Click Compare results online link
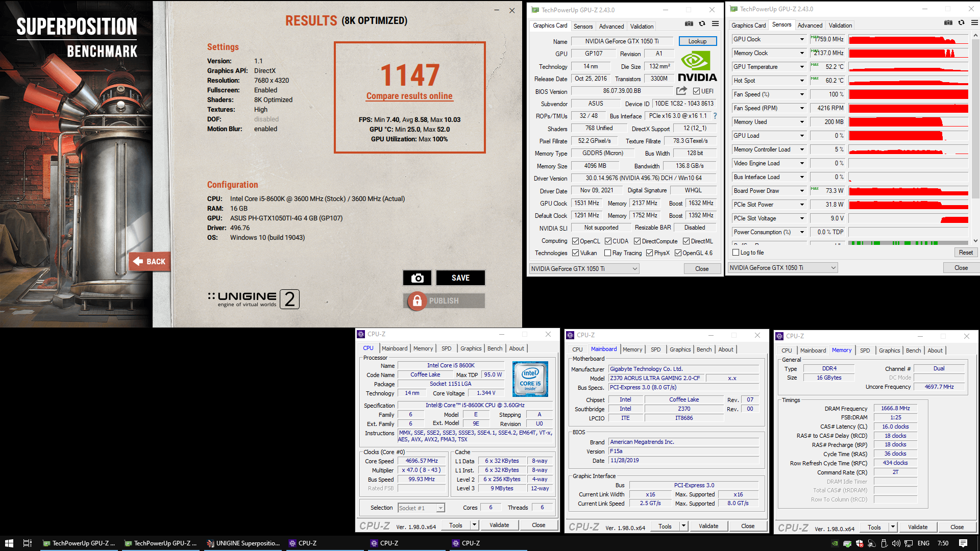Image resolution: width=980 pixels, height=551 pixels. pos(409,96)
